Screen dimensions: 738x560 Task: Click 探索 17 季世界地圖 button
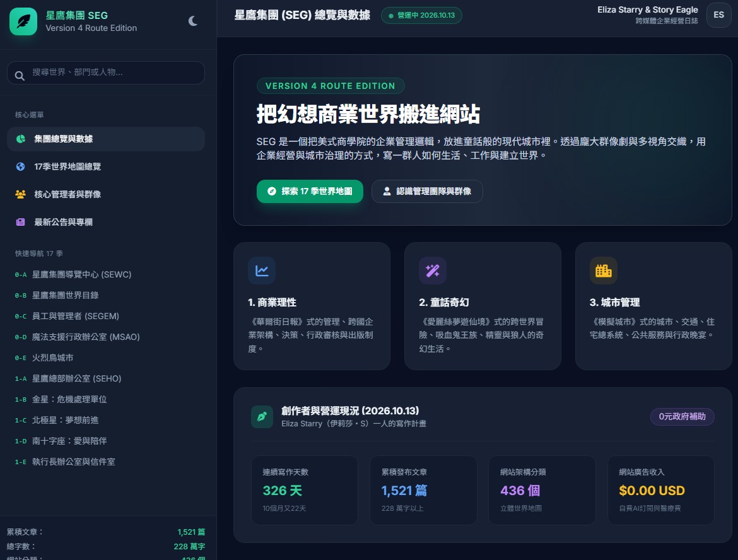pyautogui.click(x=310, y=192)
